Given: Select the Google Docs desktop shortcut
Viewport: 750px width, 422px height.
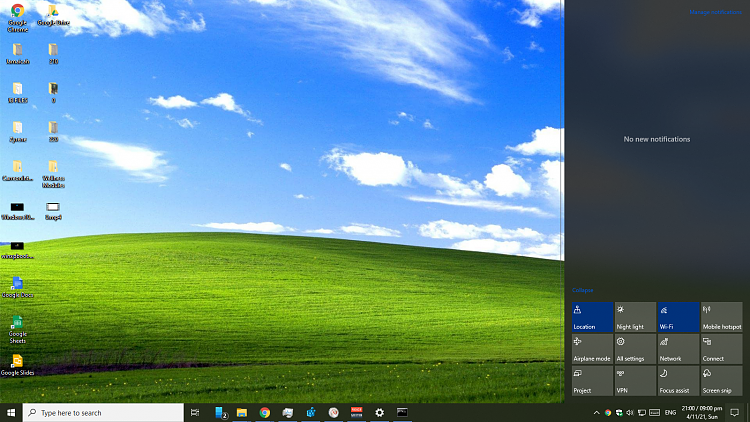Looking at the screenshot, I should click(17, 288).
